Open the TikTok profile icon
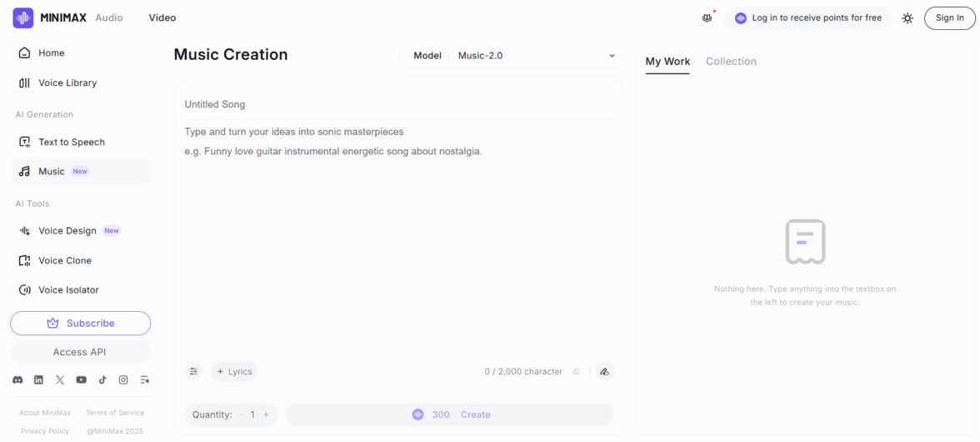The height and width of the screenshot is (442, 980). tap(102, 379)
